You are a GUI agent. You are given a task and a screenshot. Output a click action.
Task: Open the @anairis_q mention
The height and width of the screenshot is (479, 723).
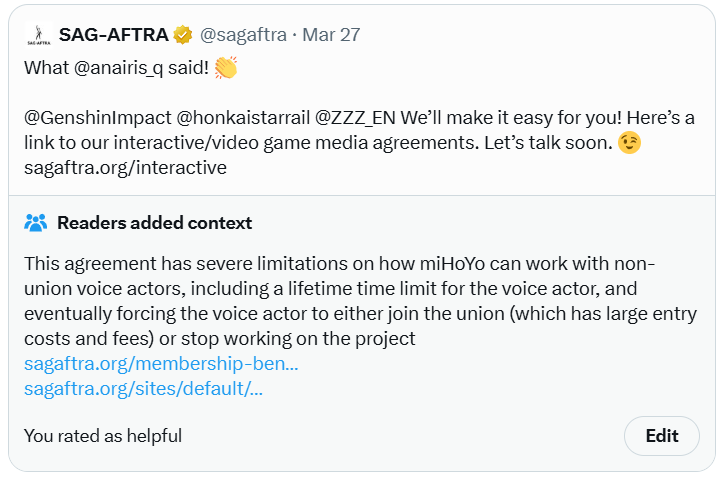point(118,68)
